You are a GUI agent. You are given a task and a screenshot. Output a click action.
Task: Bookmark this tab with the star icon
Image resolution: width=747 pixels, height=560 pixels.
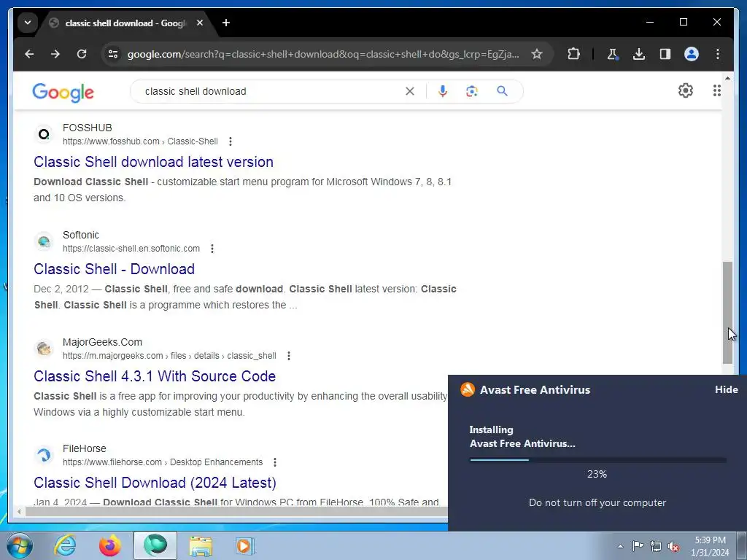point(537,54)
